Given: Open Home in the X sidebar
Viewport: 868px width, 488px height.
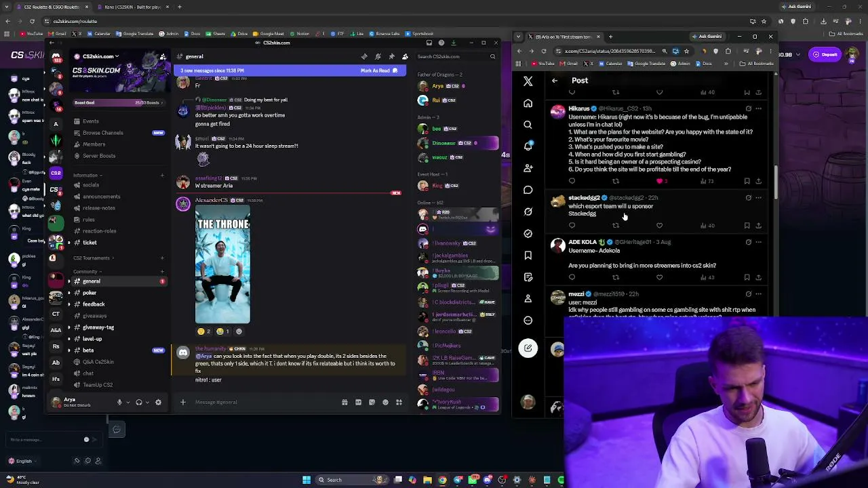Looking at the screenshot, I should (528, 103).
